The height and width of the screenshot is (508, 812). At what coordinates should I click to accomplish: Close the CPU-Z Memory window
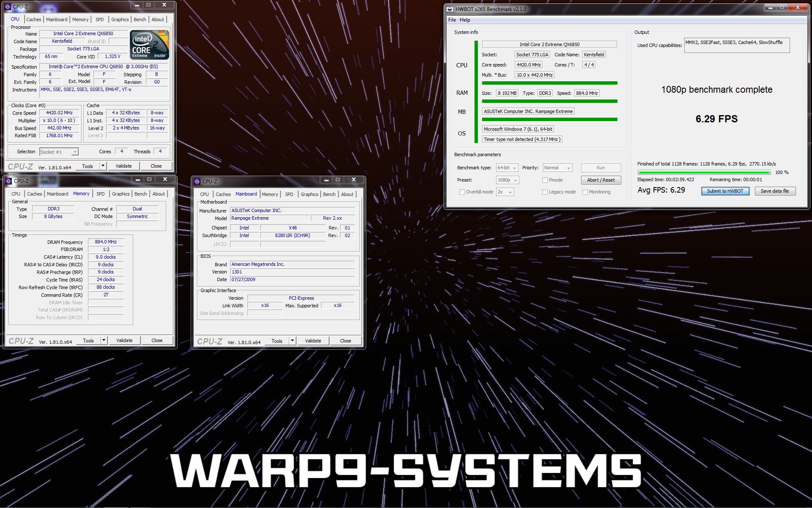165,179
